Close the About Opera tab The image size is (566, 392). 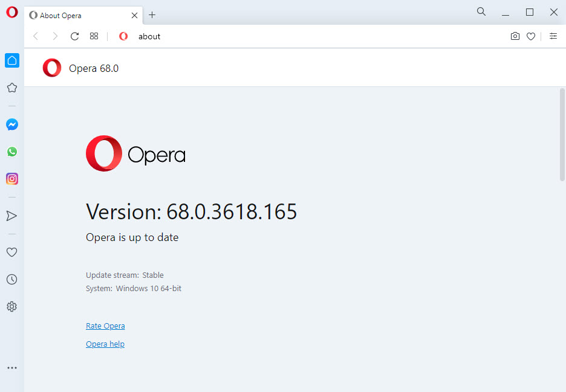click(x=134, y=16)
